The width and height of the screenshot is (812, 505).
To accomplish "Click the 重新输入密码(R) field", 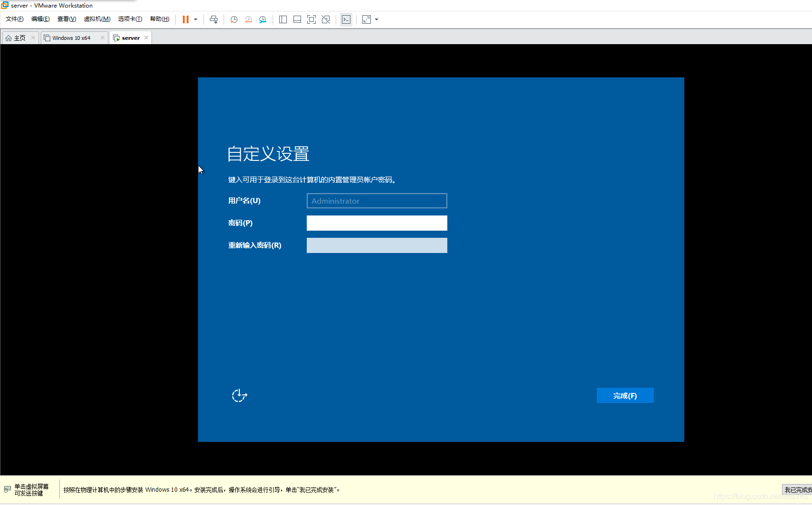I will (x=377, y=245).
